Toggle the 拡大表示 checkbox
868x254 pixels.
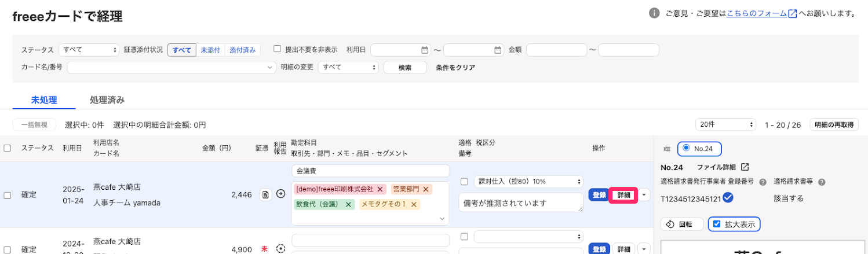[717, 224]
